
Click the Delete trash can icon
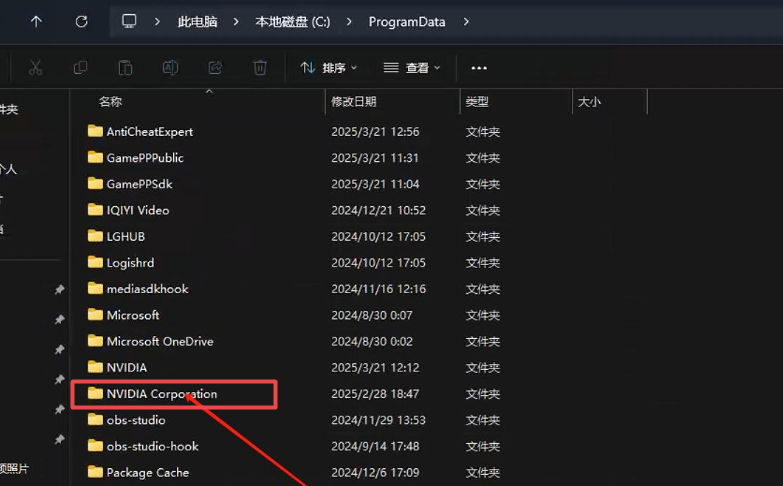[260, 68]
